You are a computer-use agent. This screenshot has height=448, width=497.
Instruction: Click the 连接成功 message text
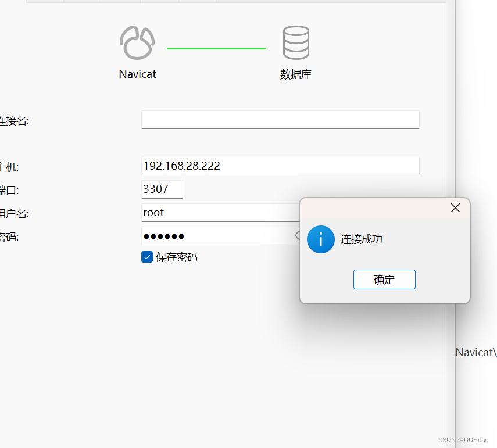pyautogui.click(x=362, y=239)
